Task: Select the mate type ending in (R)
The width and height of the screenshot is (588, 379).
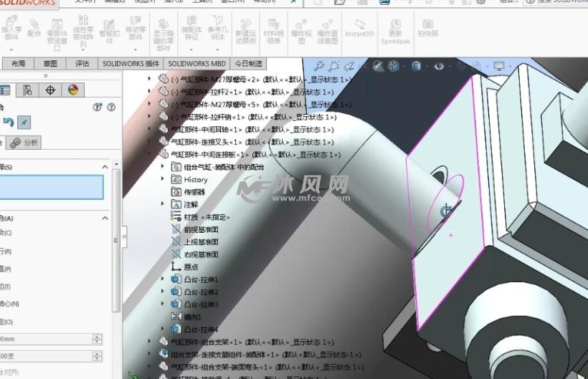Action: 6,251
